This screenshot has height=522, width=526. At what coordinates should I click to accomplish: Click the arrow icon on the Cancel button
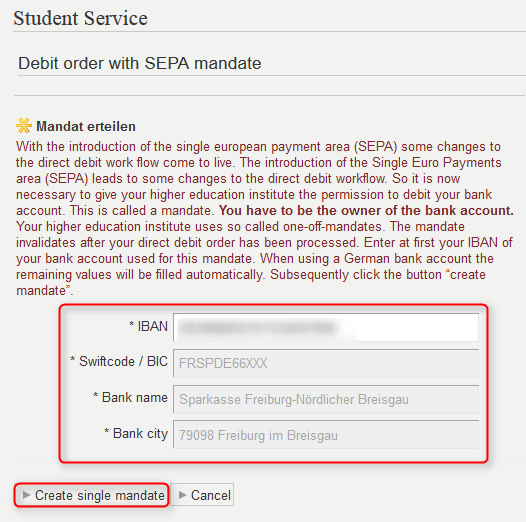pos(182,495)
